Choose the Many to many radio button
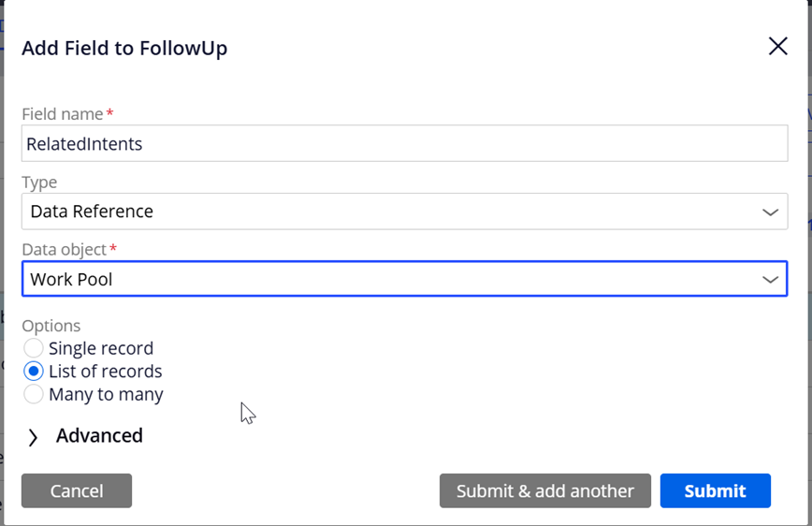 tap(34, 394)
